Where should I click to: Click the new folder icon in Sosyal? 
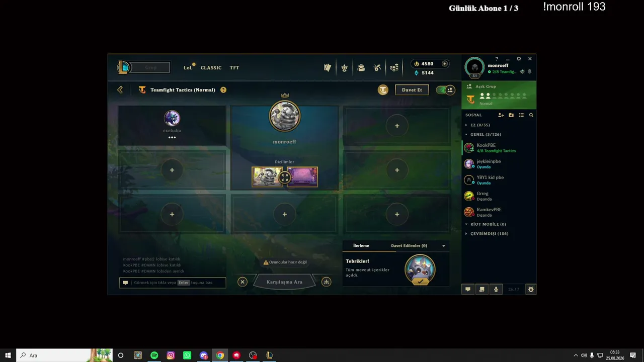(511, 115)
